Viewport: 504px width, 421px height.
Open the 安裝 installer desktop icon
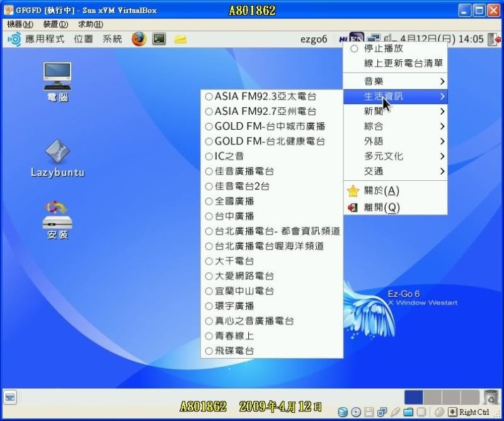(57, 220)
